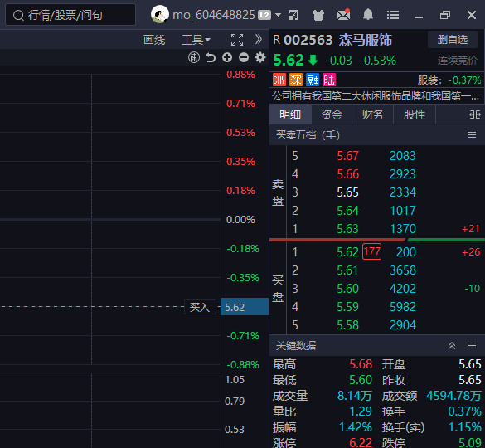Open the list menu icon in title bar

click(x=393, y=15)
